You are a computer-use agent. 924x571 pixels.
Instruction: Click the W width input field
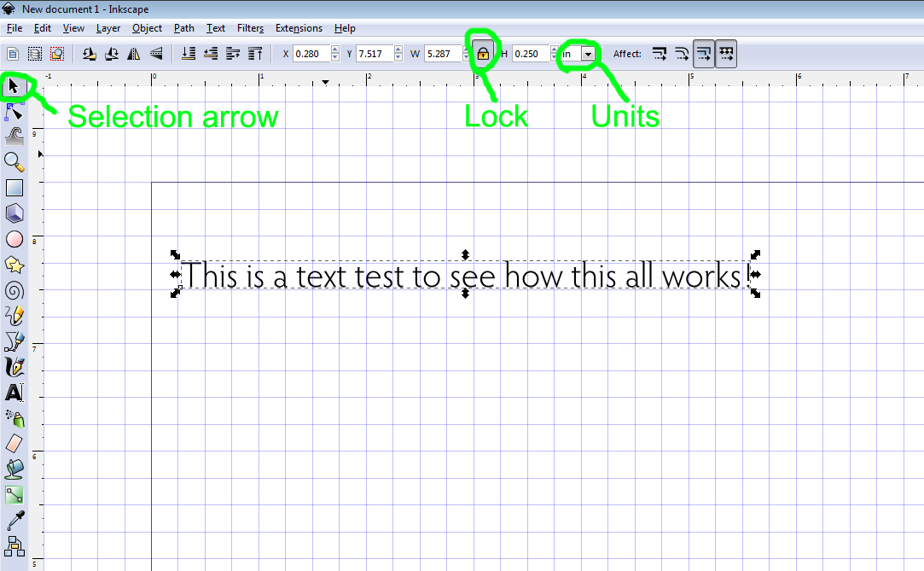(443, 53)
